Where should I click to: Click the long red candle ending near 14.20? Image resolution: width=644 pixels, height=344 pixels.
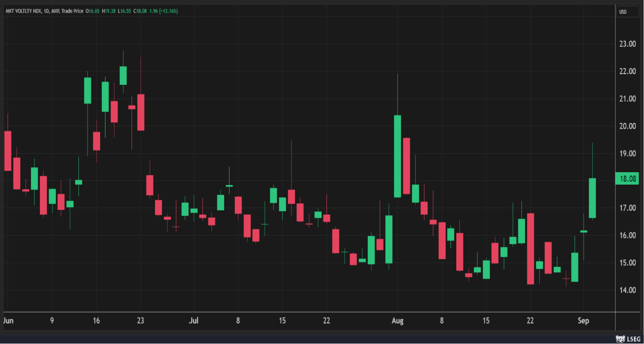pos(530,248)
